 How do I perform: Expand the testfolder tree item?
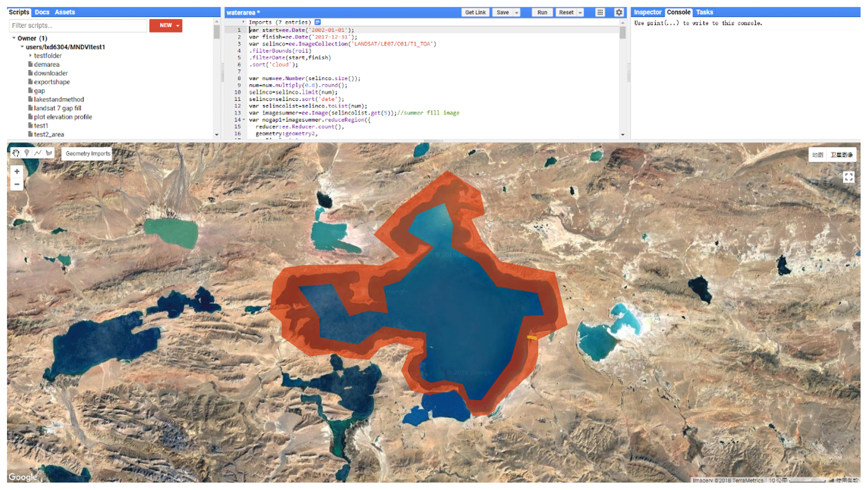click(31, 55)
